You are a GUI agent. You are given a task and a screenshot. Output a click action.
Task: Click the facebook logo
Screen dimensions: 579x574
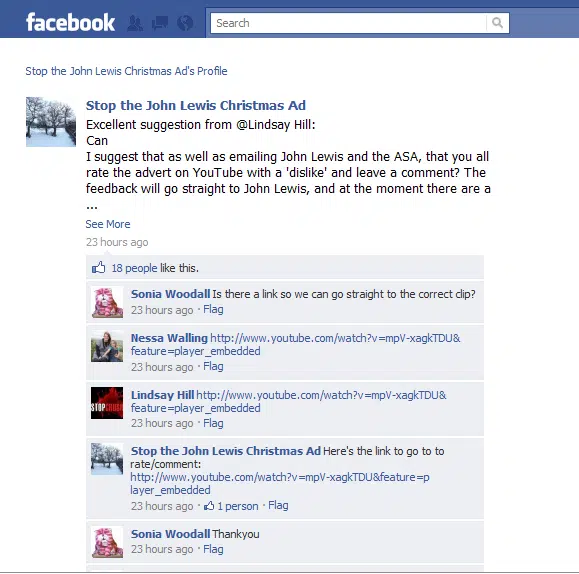coord(70,23)
